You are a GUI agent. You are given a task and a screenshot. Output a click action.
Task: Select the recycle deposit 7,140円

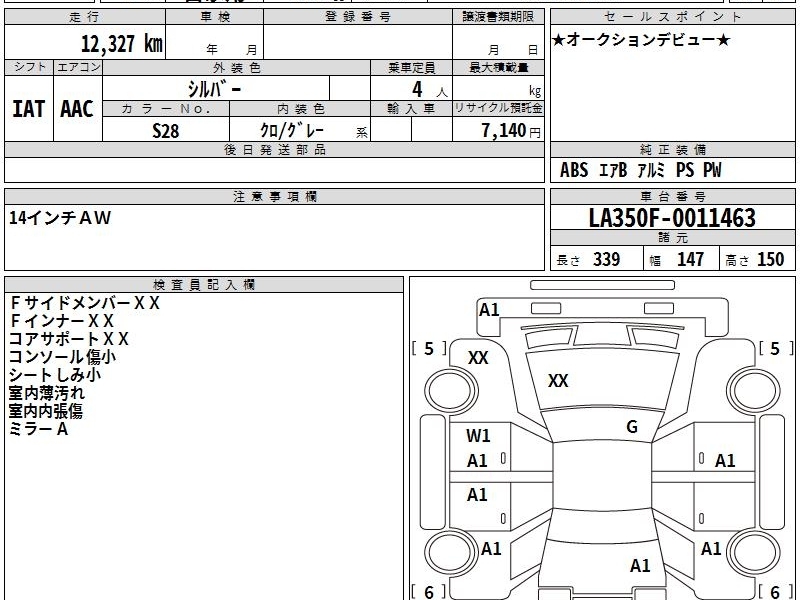[511, 131]
